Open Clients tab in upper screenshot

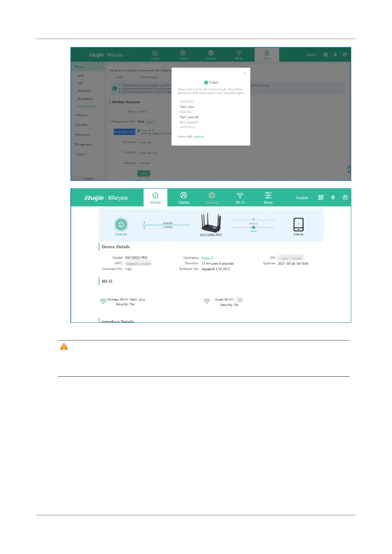tap(183, 55)
